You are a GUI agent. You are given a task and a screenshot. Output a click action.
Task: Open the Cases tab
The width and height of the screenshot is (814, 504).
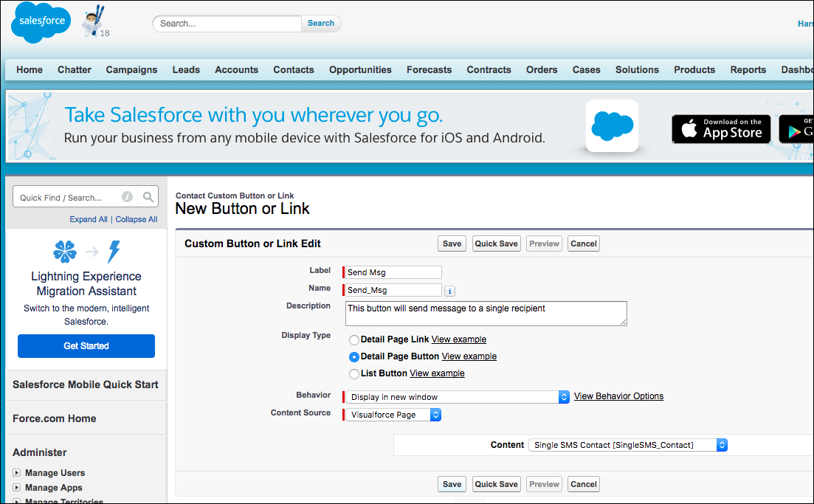586,69
